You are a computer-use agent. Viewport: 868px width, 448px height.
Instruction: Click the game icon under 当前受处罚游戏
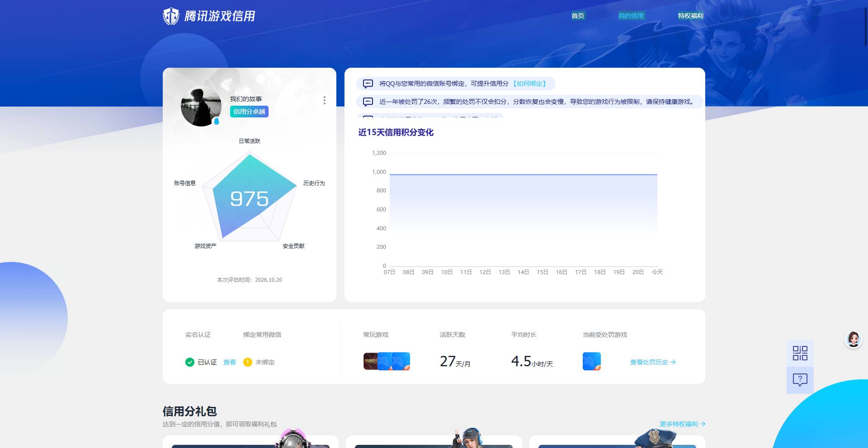tap(592, 361)
